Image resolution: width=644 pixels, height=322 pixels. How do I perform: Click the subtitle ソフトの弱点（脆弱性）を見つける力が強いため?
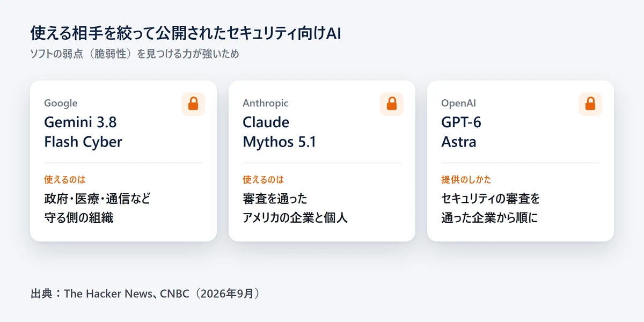coord(134,54)
